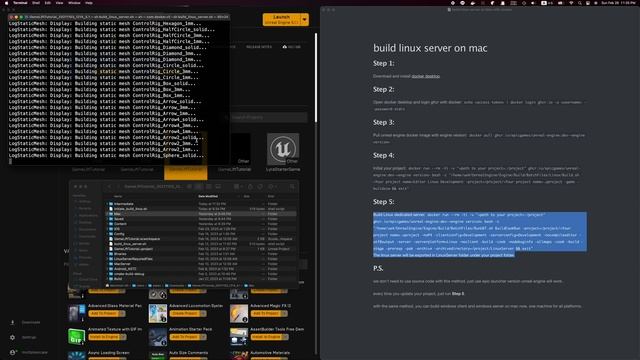Click the Finder tags icon
This screenshot has height=360, width=640.
260,187
